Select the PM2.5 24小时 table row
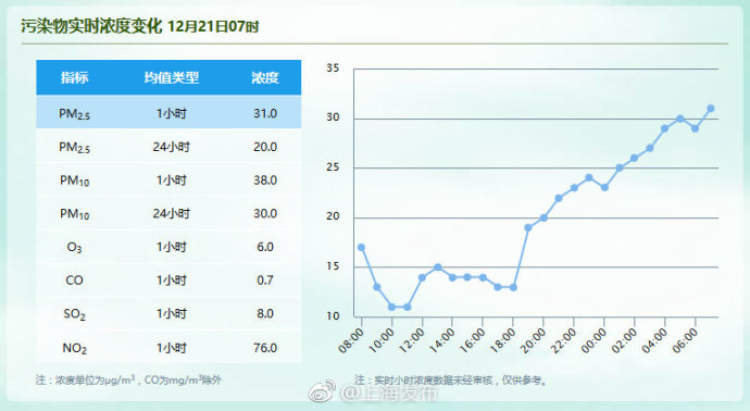 168,147
